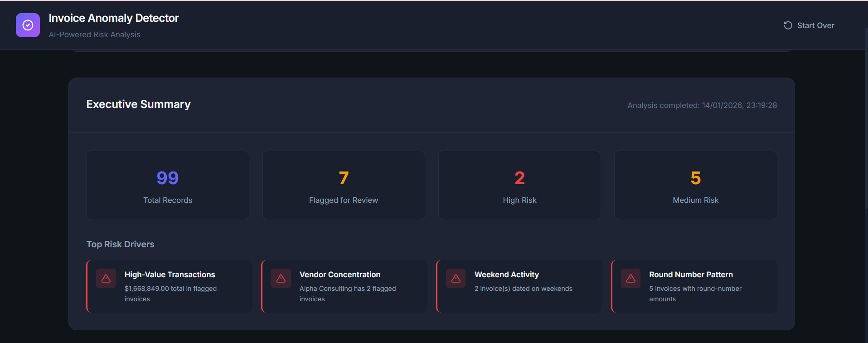The width and height of the screenshot is (868, 343).
Task: Select the Weekend Activity risk driver title
Action: tap(507, 274)
